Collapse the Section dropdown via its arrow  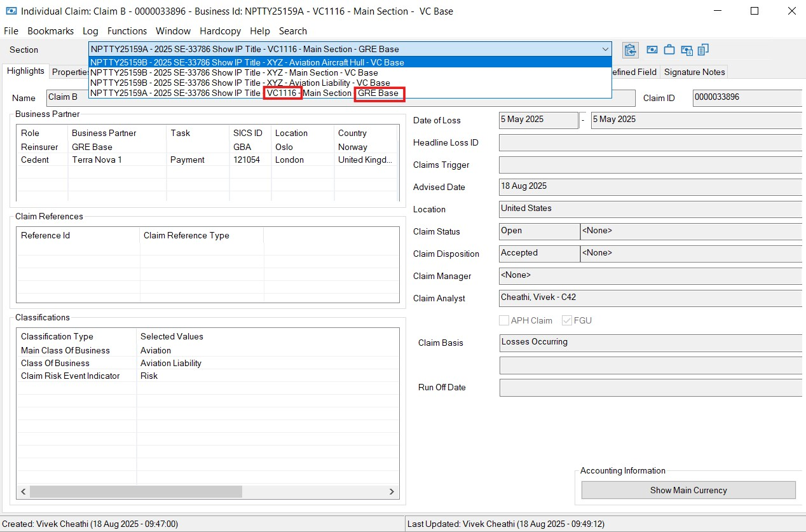click(x=604, y=50)
